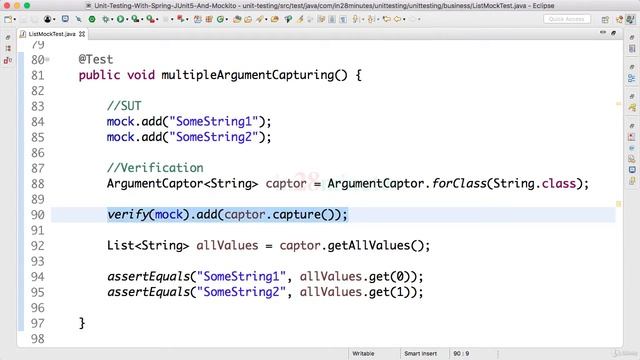
Task: Click the lower yellow overview ruler marker
Action: click(618, 204)
